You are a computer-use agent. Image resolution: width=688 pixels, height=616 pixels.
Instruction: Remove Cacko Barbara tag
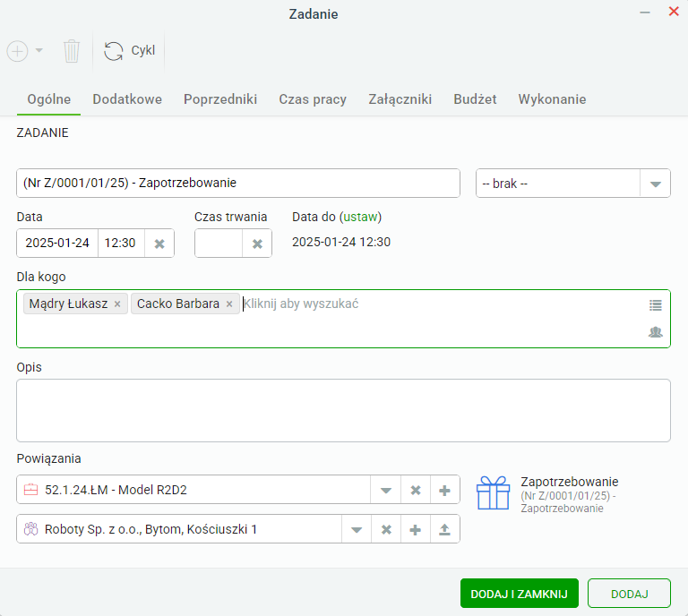click(x=229, y=304)
